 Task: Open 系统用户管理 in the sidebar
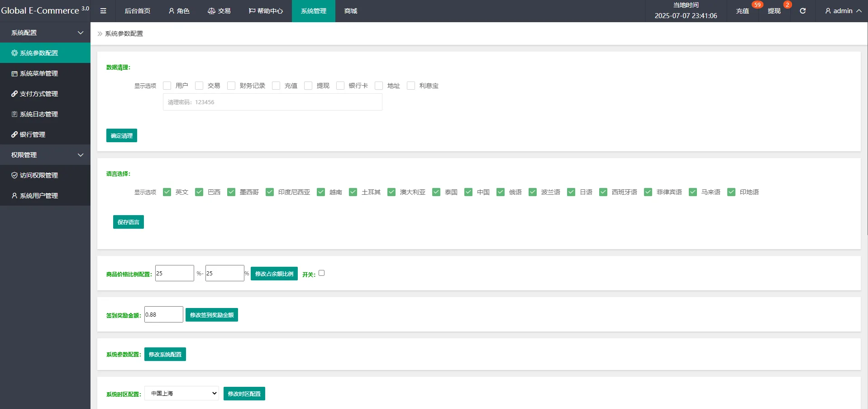coord(39,196)
